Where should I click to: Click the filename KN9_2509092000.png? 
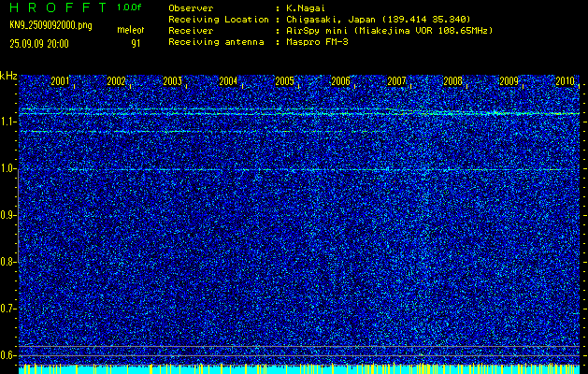(50, 26)
